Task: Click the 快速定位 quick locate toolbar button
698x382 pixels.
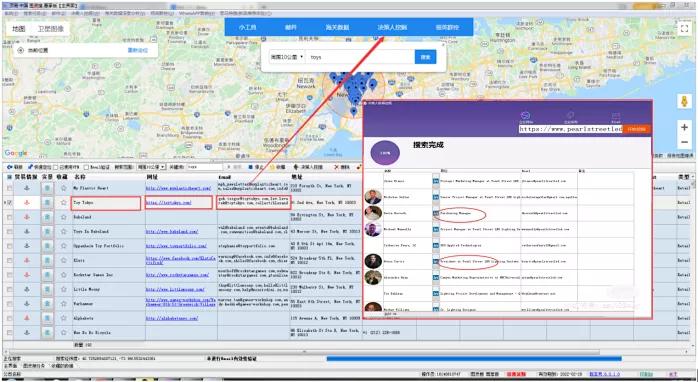Action: coord(39,167)
